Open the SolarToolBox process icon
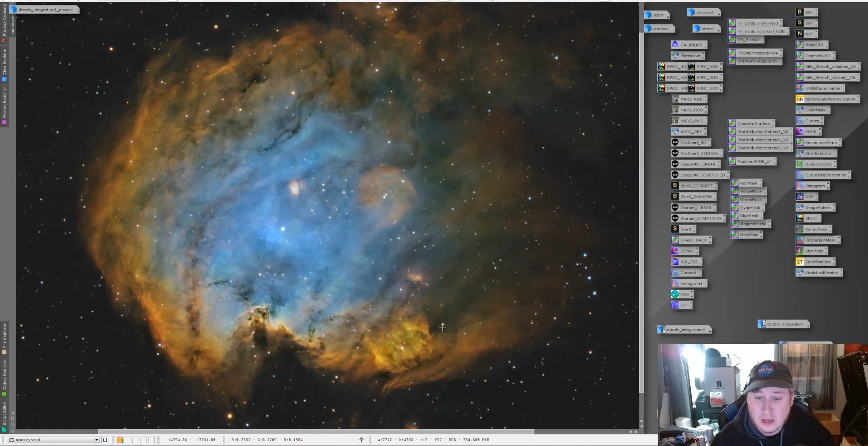868x446 pixels. [817, 262]
